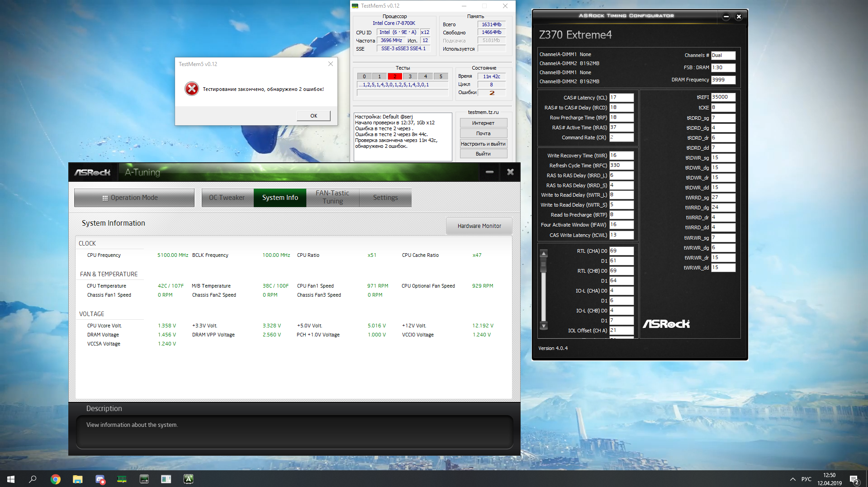Viewport: 868px width, 487px height.
Task: Select the System Info tab
Action: [x=280, y=198]
